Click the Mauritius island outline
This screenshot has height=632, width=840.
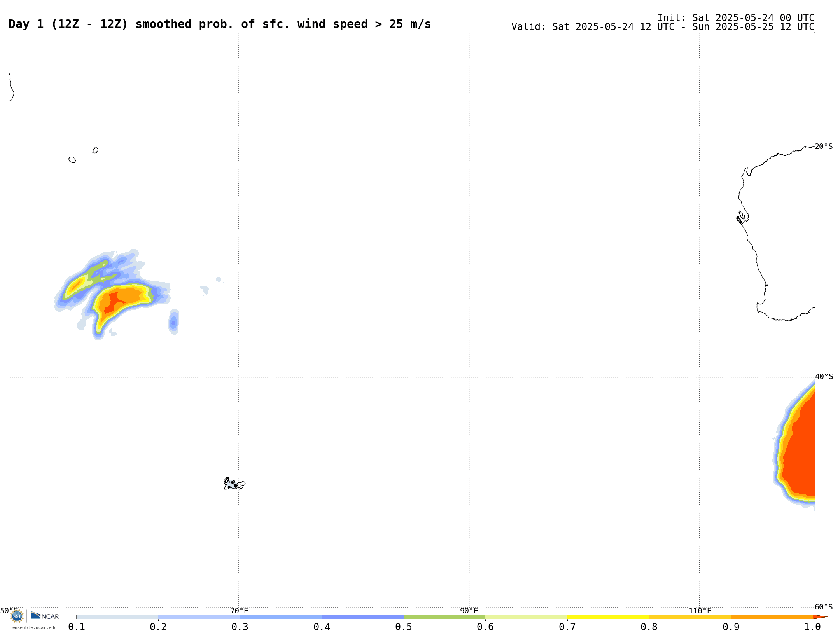tap(95, 150)
